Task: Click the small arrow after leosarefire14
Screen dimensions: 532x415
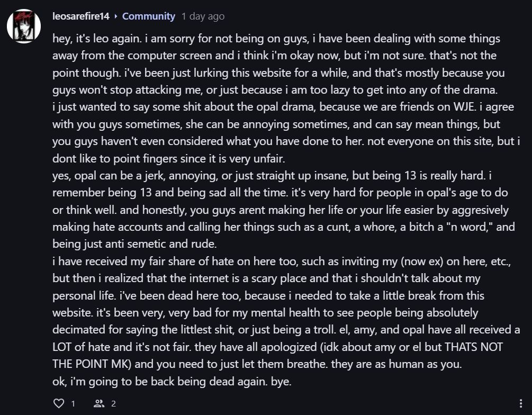Action: (116, 16)
